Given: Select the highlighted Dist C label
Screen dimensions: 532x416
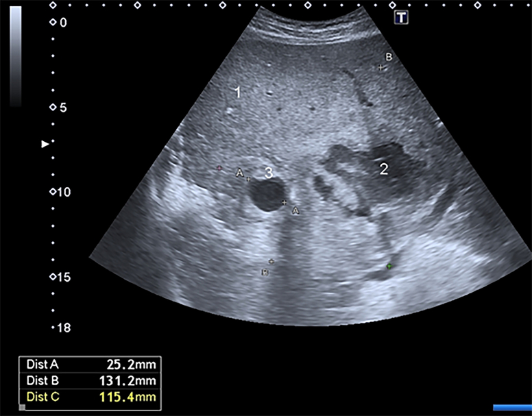Looking at the screenshot, I should (43, 397).
